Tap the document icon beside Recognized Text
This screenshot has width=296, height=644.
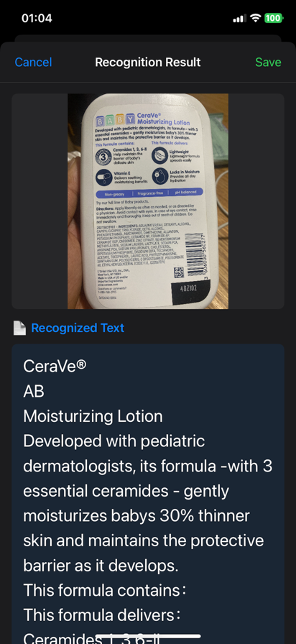pos(19,328)
